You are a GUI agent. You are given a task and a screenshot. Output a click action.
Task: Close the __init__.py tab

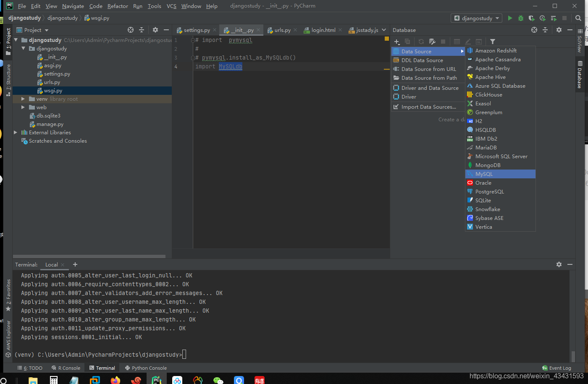coord(258,30)
